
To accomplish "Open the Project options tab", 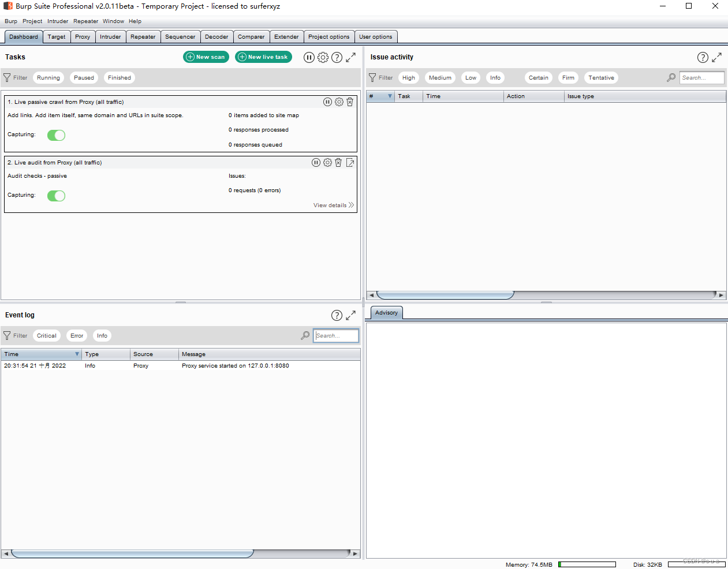I will [328, 37].
